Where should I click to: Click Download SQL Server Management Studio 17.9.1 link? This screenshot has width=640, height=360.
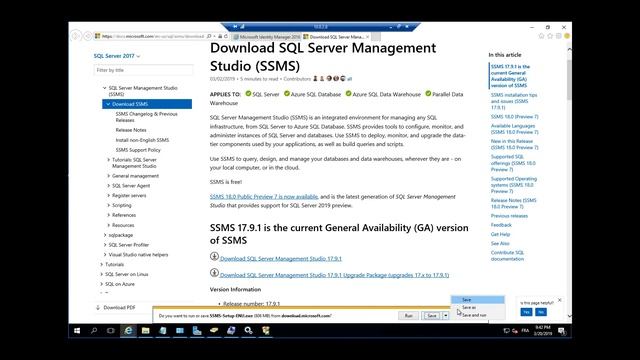coord(281,259)
